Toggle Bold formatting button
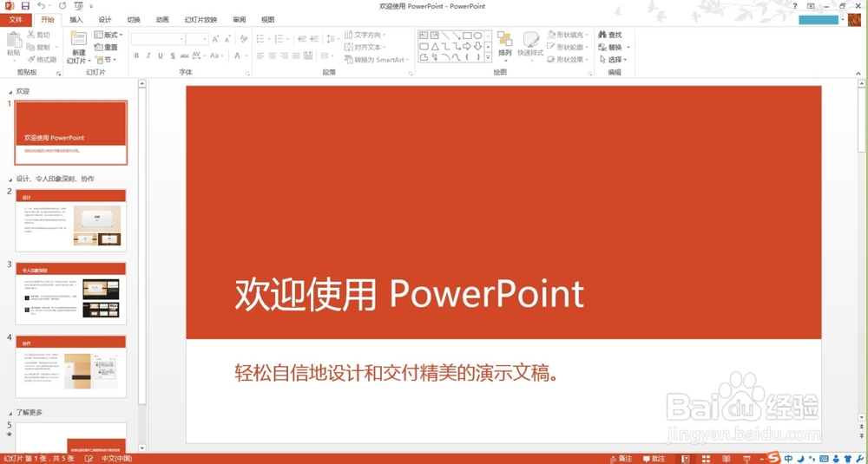Screen dimensions: 868x464 pos(137,56)
